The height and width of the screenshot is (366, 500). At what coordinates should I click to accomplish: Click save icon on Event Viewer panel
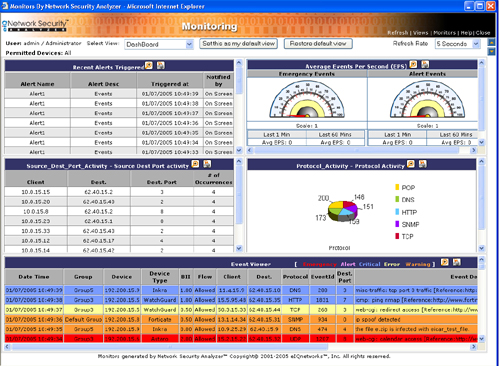tap(457, 262)
